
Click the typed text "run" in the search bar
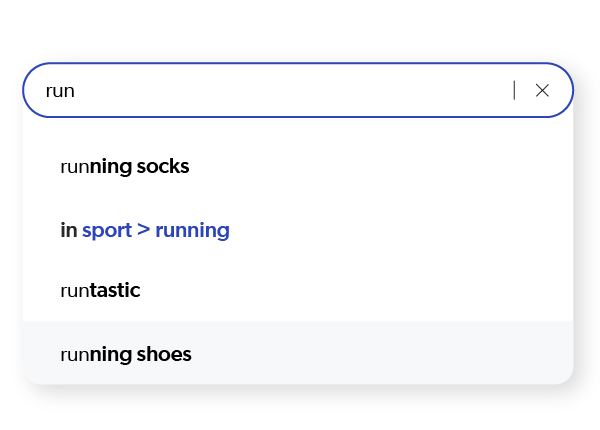coord(60,91)
